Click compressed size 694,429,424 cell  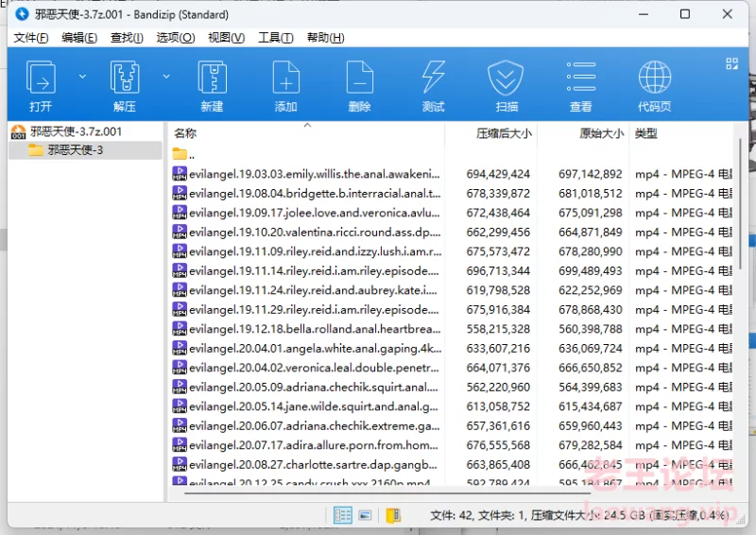click(498, 174)
